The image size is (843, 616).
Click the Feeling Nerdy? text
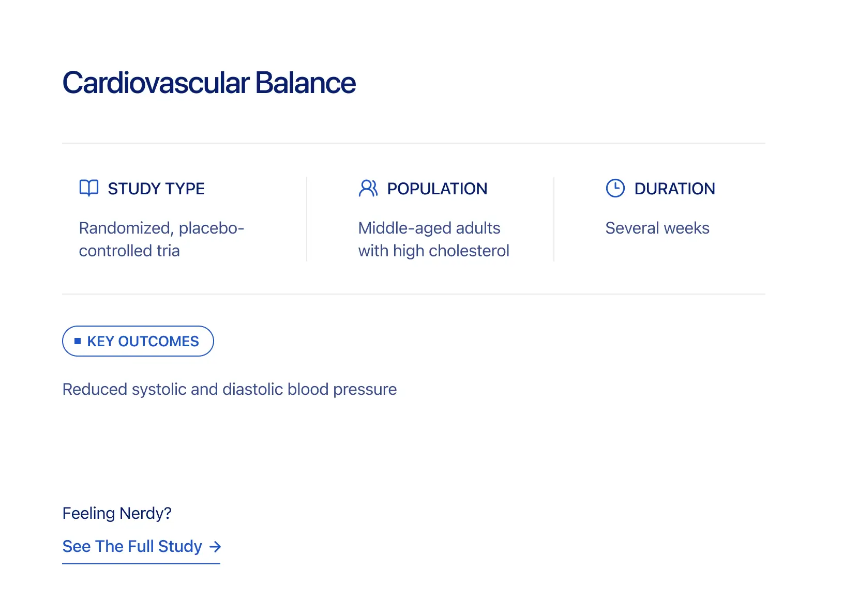point(117,513)
